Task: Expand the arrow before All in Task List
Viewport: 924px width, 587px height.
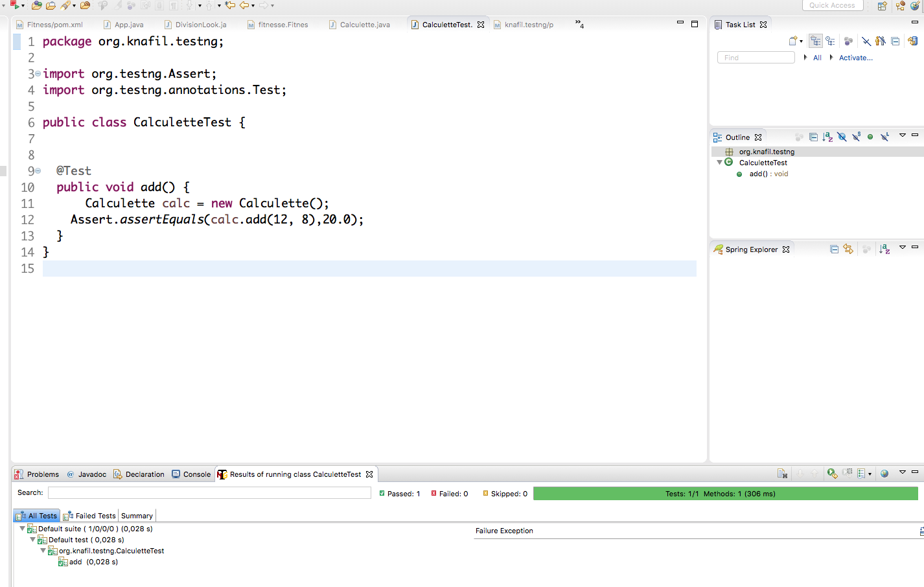Action: pos(805,58)
